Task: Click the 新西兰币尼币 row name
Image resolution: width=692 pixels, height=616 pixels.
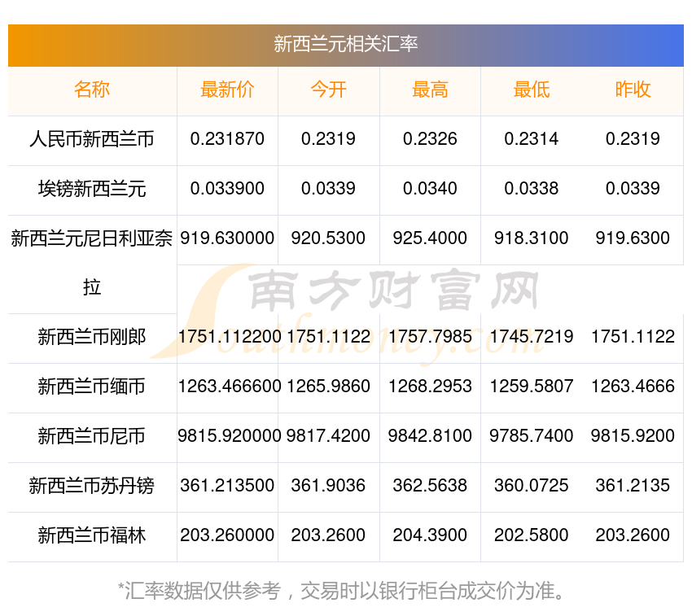Action: (92, 436)
